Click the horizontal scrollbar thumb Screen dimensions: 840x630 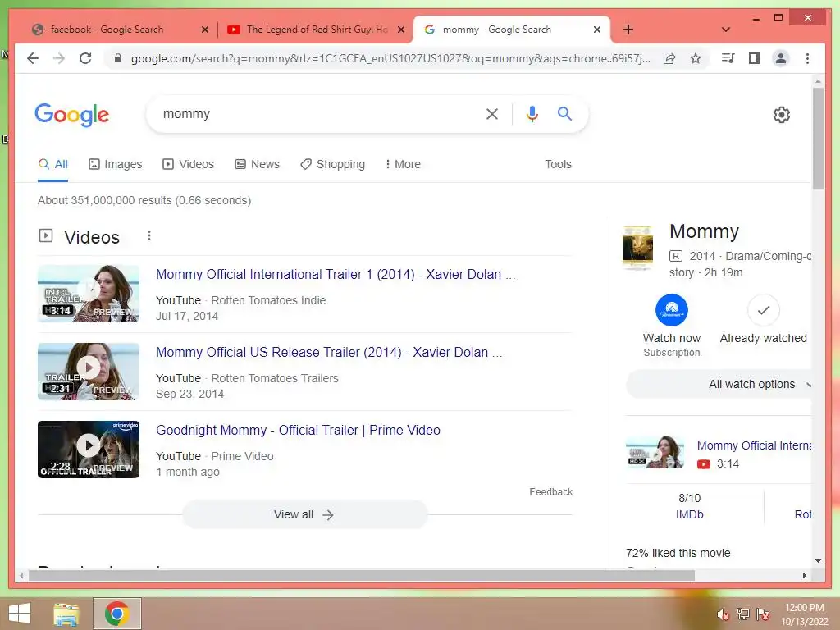click(x=362, y=575)
